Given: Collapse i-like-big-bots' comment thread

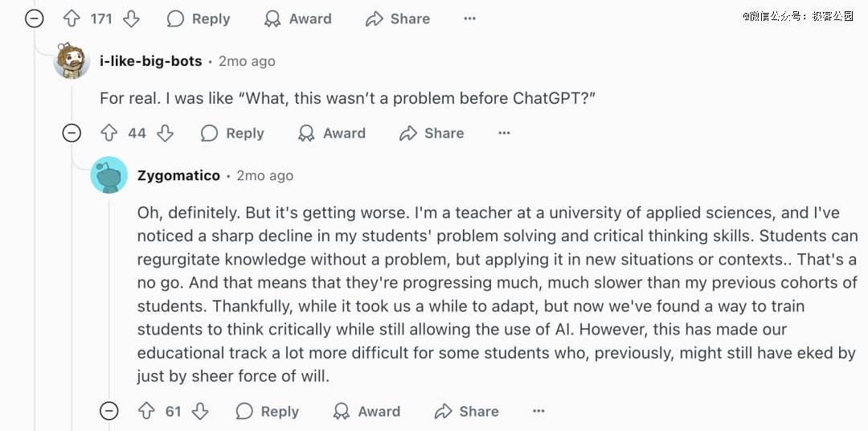Looking at the screenshot, I should click(72, 133).
